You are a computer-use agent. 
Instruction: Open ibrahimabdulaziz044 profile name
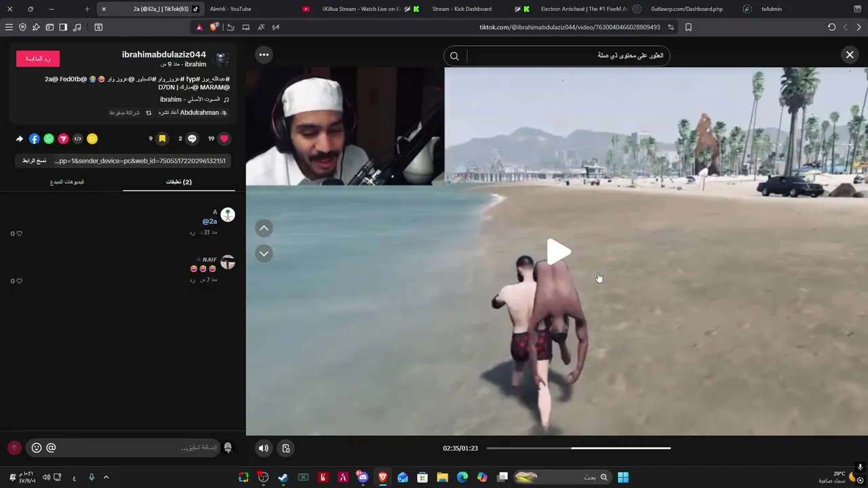point(164,54)
